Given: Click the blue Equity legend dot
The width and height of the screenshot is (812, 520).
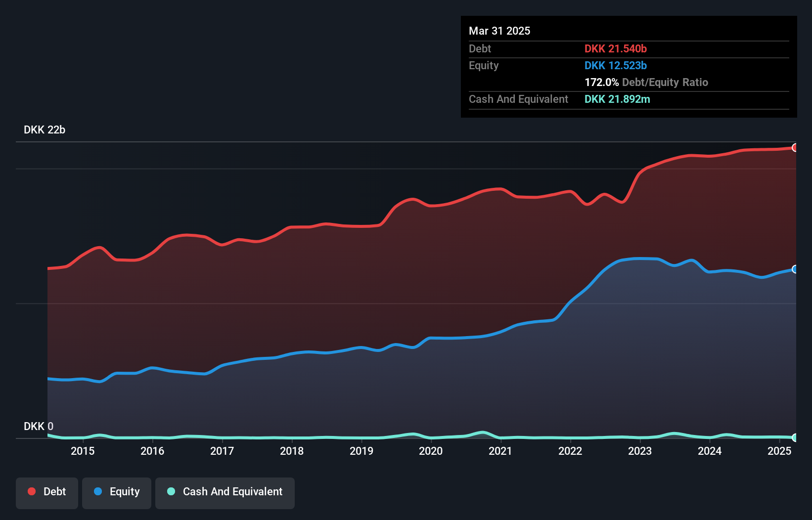Looking at the screenshot, I should (x=98, y=491).
